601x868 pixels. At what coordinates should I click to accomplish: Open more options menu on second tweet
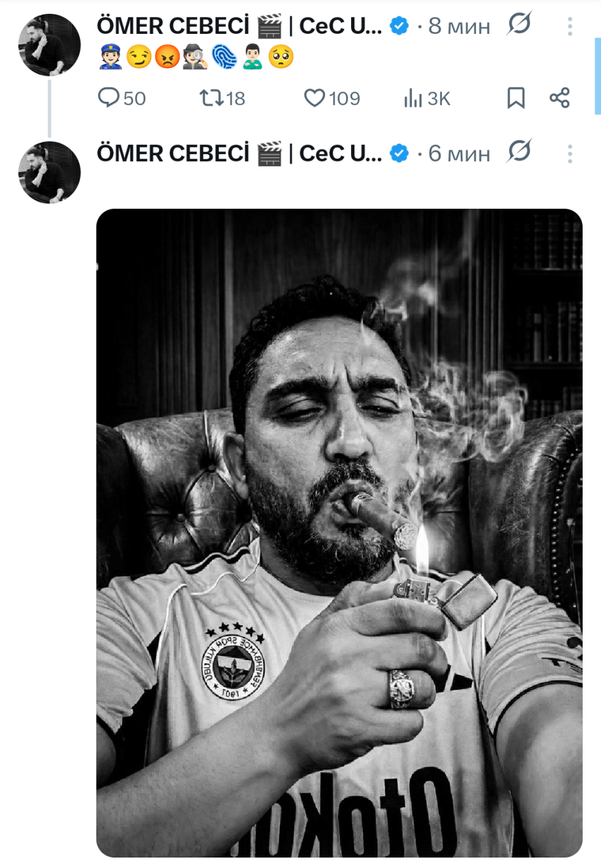tap(570, 153)
